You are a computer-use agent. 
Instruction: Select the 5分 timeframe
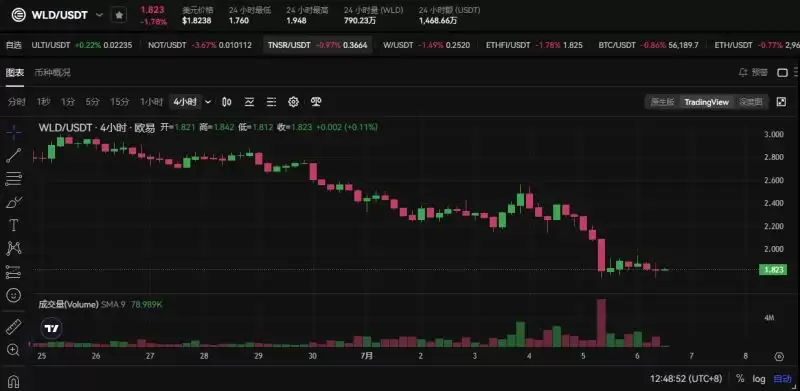click(x=92, y=102)
